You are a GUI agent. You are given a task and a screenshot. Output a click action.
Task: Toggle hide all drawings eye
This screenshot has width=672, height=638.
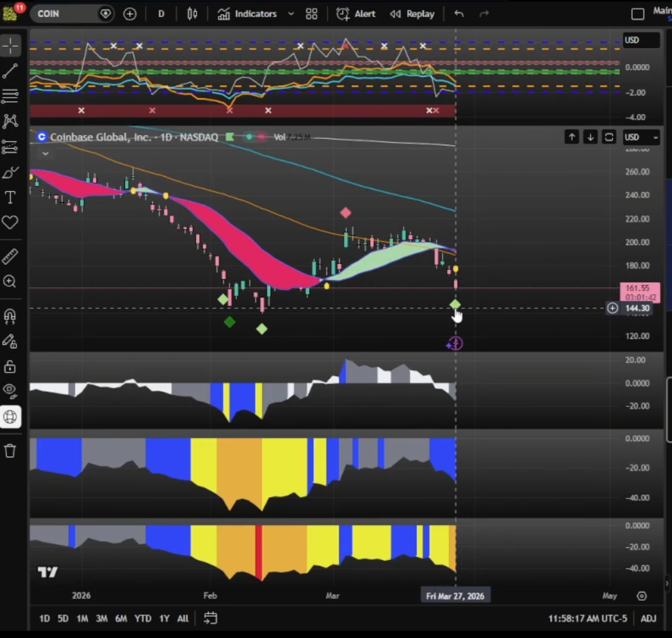tap(10, 392)
